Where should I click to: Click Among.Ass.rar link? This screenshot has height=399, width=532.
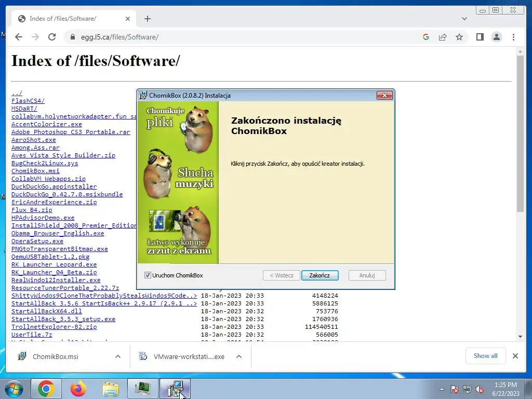[35, 148]
